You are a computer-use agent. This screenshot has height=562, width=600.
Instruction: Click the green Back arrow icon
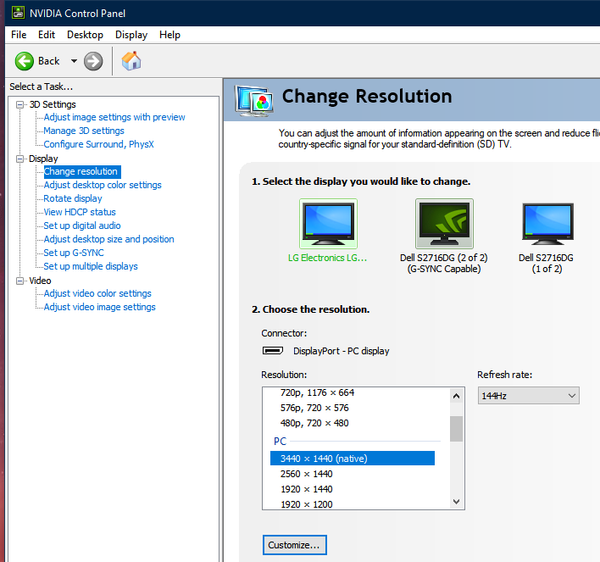click(x=24, y=61)
